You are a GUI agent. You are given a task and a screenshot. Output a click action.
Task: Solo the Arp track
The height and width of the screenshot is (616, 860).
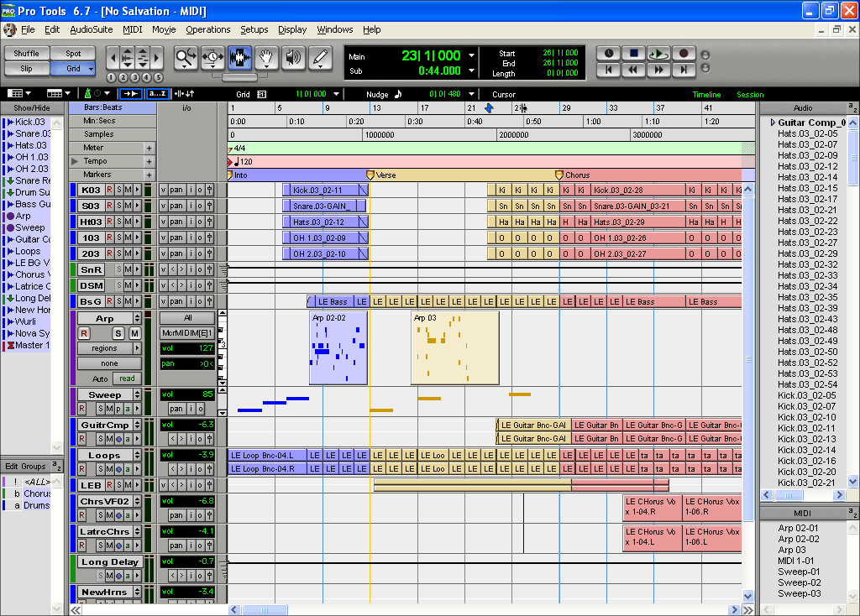(x=118, y=333)
